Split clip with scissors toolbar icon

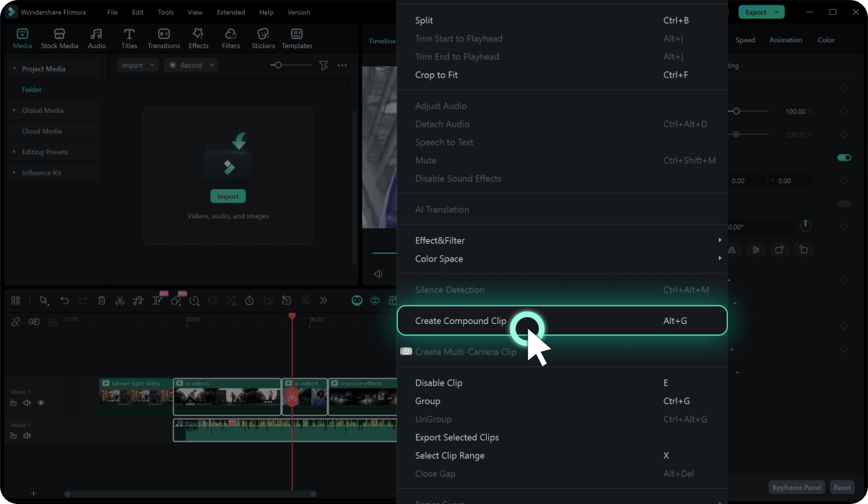(120, 301)
